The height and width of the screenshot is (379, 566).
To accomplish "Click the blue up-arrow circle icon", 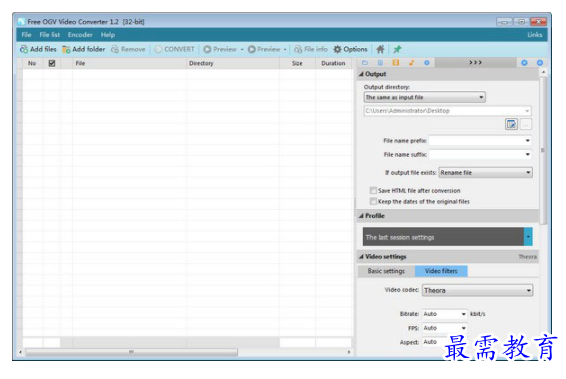I will [540, 63].
